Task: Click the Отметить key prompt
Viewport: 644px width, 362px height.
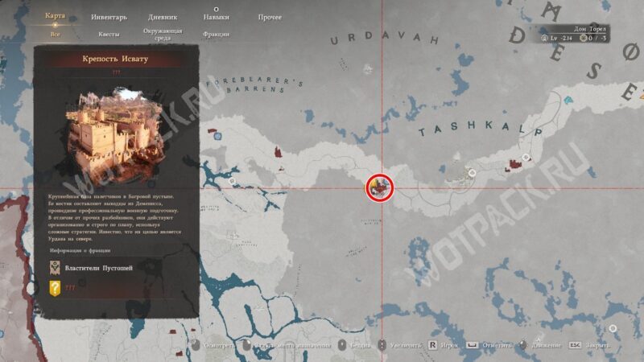Action: coord(473,344)
